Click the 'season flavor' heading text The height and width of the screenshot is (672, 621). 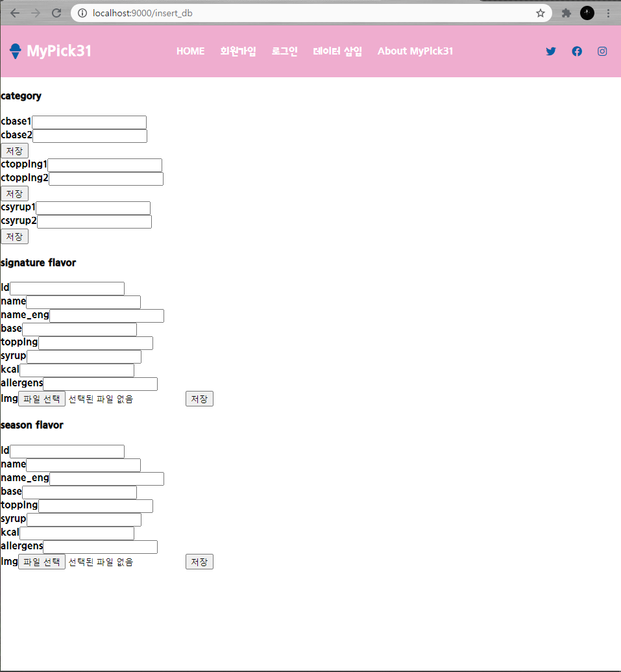32,425
